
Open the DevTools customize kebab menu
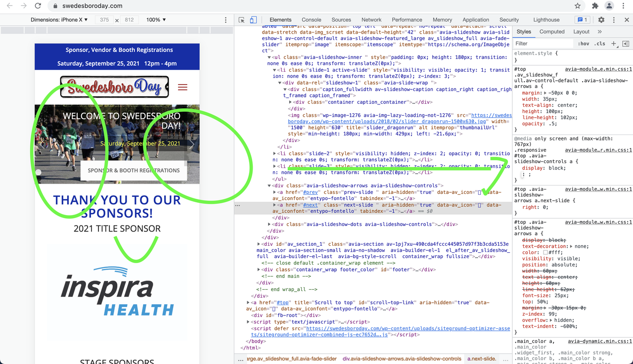click(x=614, y=20)
